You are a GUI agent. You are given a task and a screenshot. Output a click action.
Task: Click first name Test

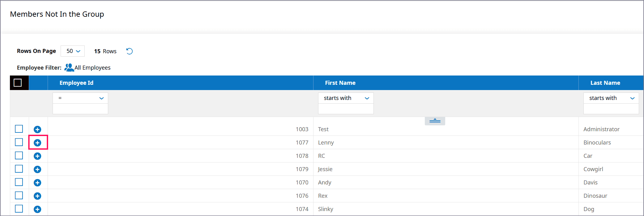pyautogui.click(x=323, y=129)
